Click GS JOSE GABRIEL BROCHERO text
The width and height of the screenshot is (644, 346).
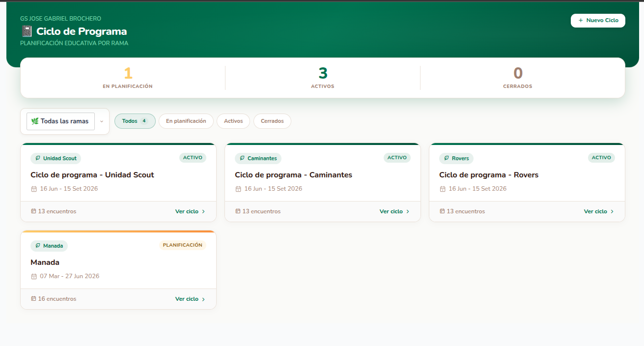coord(60,19)
